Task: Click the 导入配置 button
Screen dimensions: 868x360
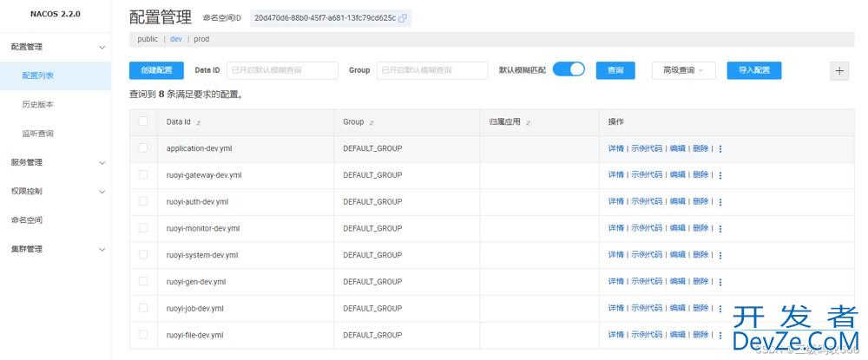Action: pos(754,70)
